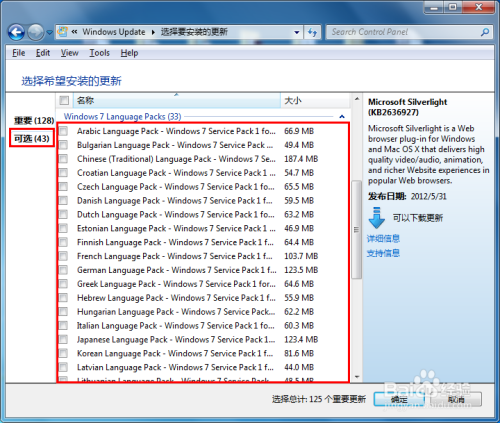Open the address bar history dropdown
Viewport: 500px width, 423px height.
point(296,32)
